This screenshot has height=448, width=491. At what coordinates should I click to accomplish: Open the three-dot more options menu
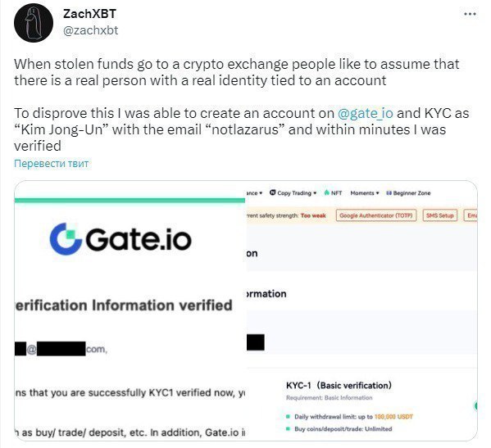[470, 14]
